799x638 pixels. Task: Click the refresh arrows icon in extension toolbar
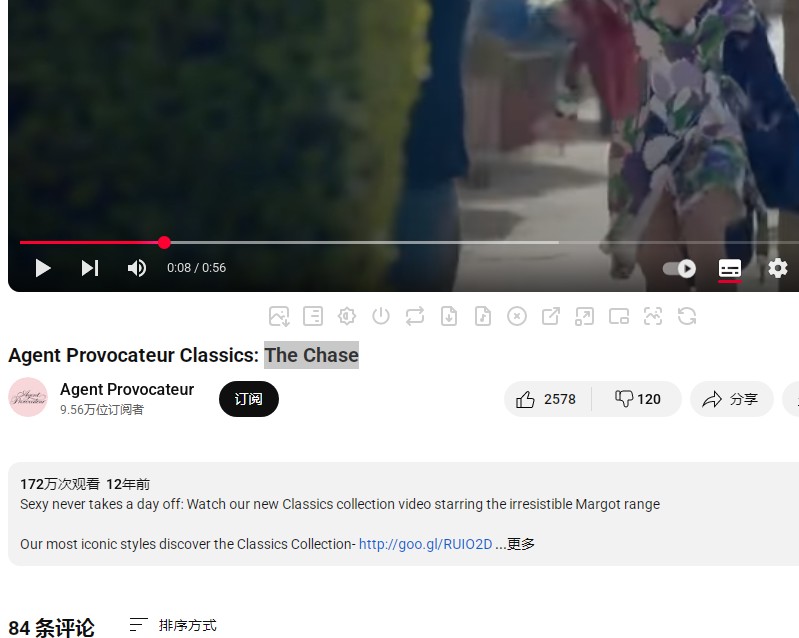[687, 316]
